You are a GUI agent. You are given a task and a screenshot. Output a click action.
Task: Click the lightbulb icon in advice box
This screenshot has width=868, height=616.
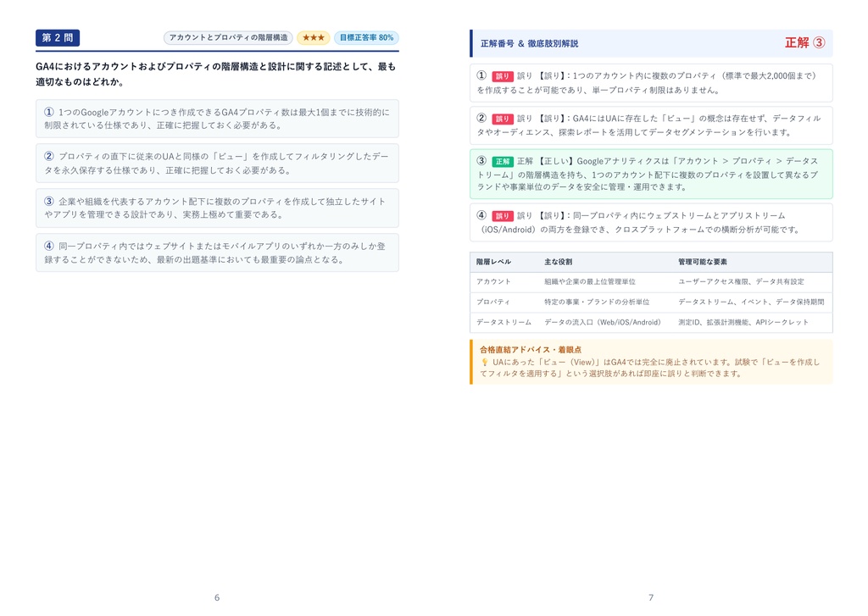484,362
